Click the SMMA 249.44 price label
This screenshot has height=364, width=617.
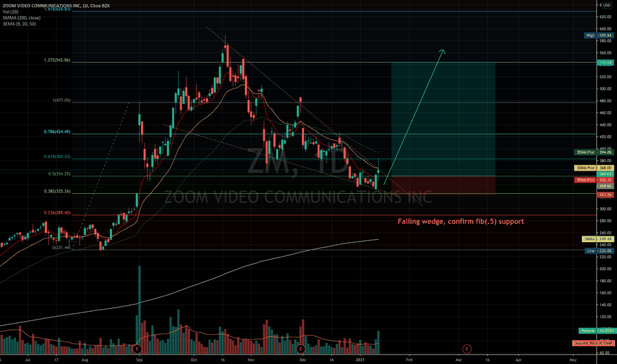point(597,239)
